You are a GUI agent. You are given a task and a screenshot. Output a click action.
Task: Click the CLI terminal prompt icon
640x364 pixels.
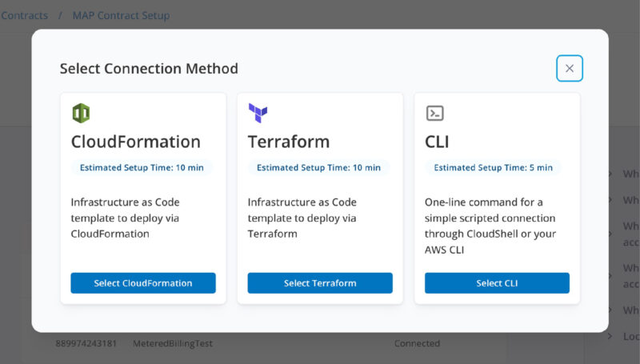pos(434,113)
